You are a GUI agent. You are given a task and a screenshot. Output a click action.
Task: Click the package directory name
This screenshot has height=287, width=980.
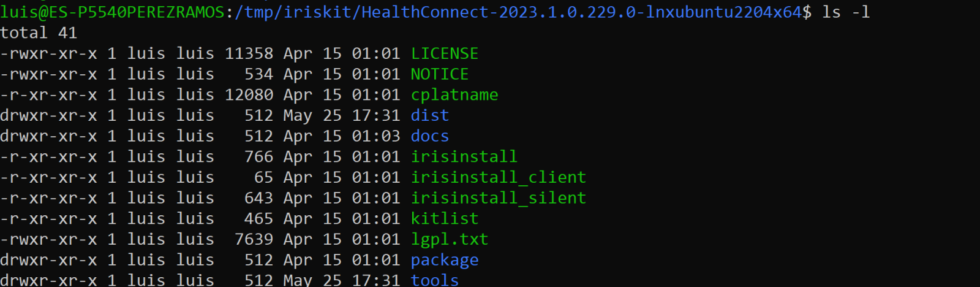click(444, 260)
